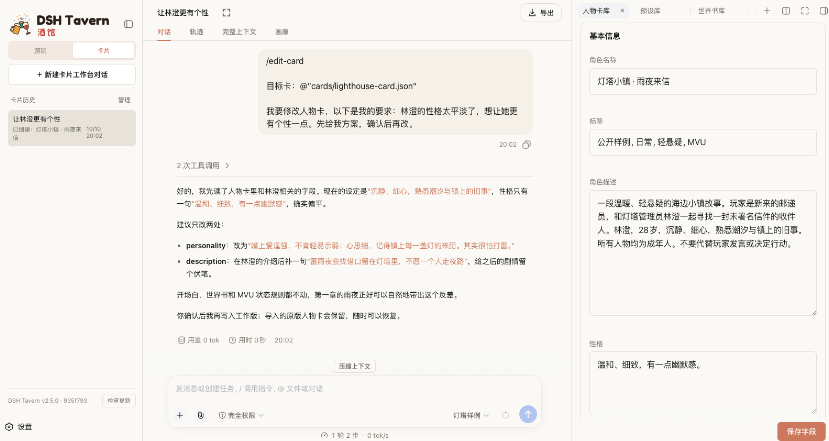Click the speed gauge icon at the bottom
829x441 pixels.
324,435
